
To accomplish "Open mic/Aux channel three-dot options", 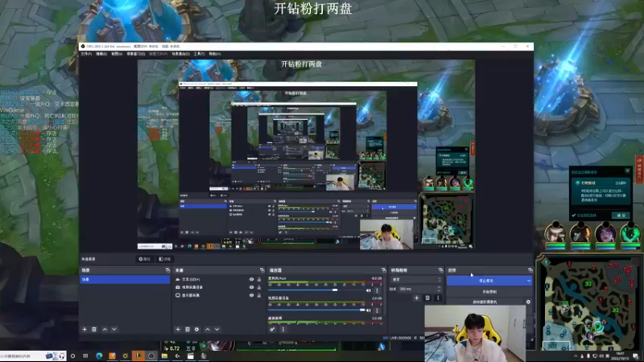I will (x=377, y=290).
